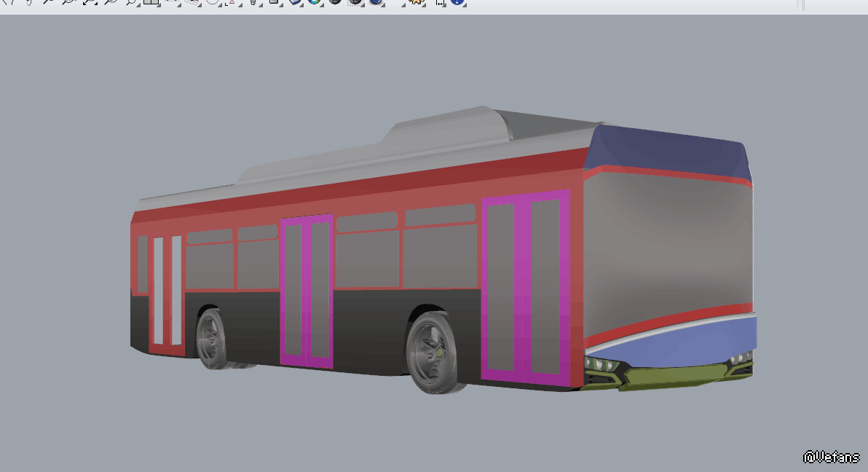Click the blue sphere Render icon
Screen dimensions: 868x472
pos(376,1)
